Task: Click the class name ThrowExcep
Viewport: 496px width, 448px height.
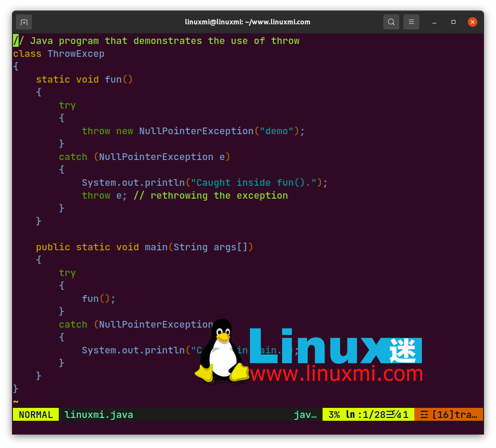Action: tap(76, 54)
